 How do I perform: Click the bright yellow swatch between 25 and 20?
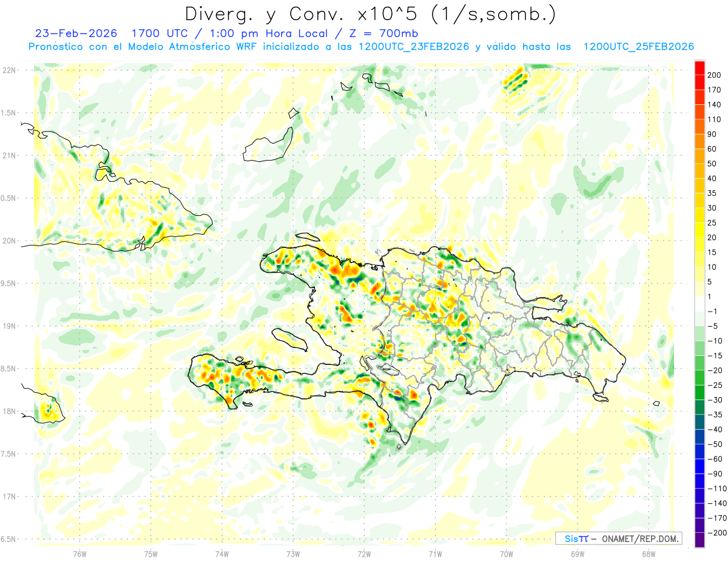pyautogui.click(x=699, y=230)
